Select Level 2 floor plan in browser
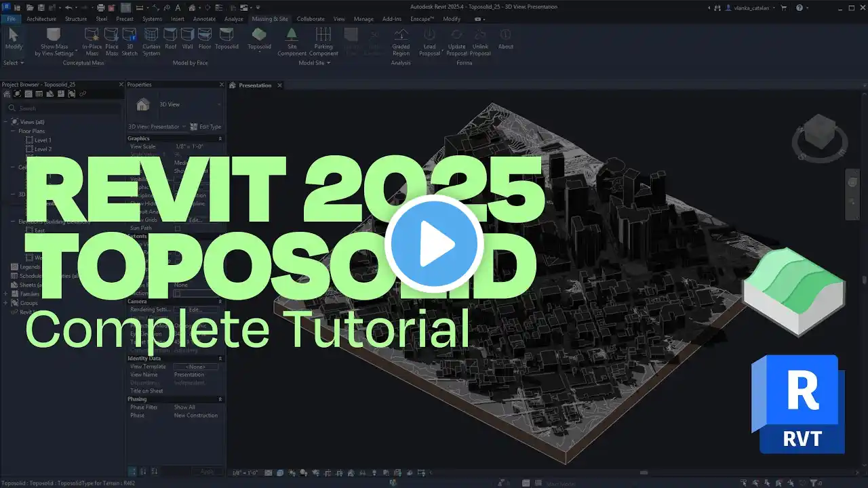Screen dimensions: 868x488 point(43,149)
